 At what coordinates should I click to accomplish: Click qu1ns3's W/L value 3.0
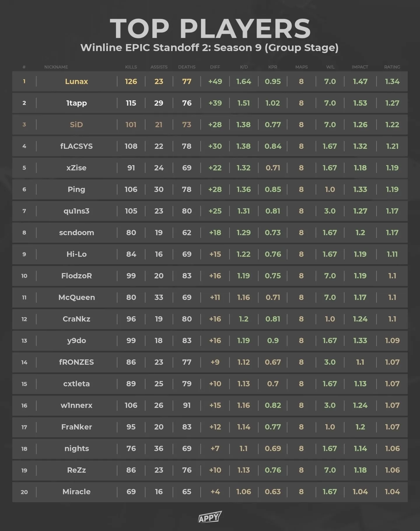pyautogui.click(x=330, y=211)
